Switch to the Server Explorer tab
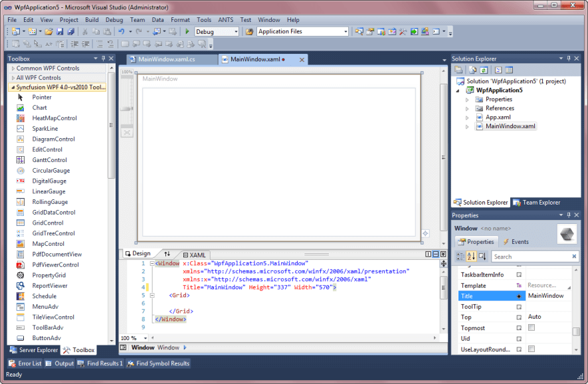Screen dimensions: 588x384 coord(34,350)
